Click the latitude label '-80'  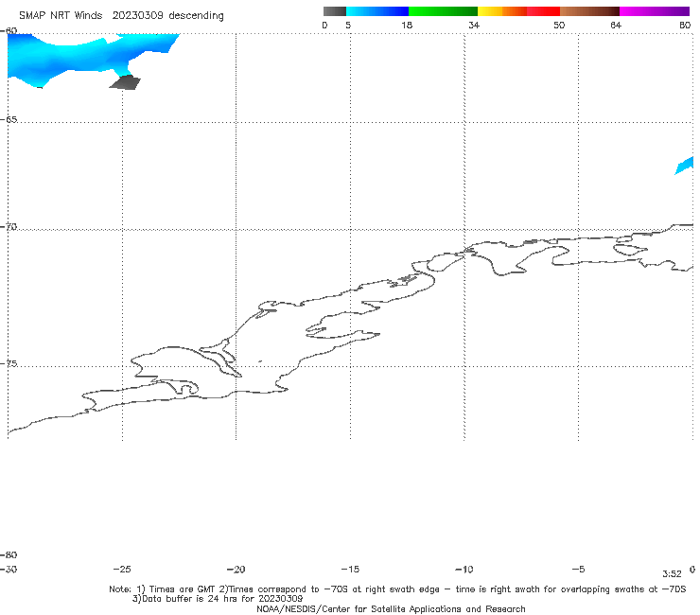[x=9, y=554]
